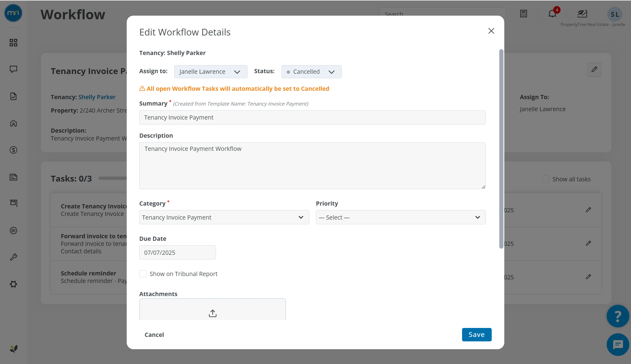Image resolution: width=631 pixels, height=364 pixels.
Task: Click the Summary text field
Action: coord(312,117)
